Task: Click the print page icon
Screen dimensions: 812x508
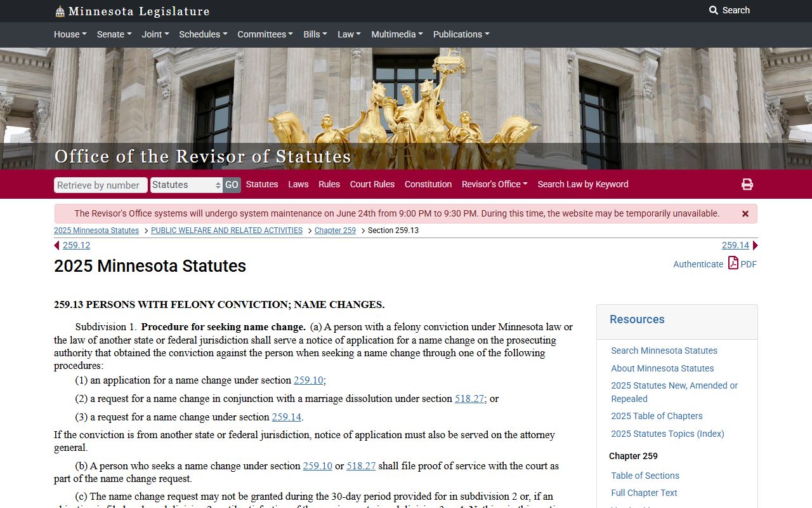Action: pos(747,184)
